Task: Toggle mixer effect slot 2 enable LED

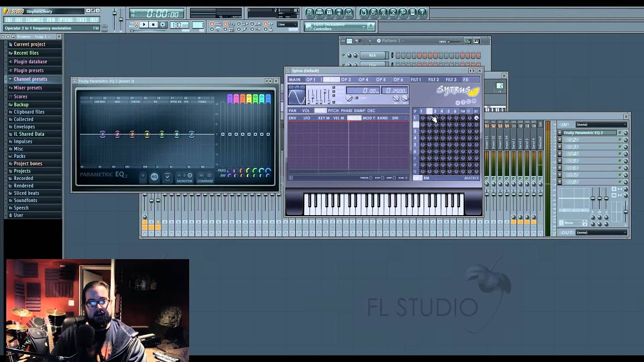Action: 620,140
